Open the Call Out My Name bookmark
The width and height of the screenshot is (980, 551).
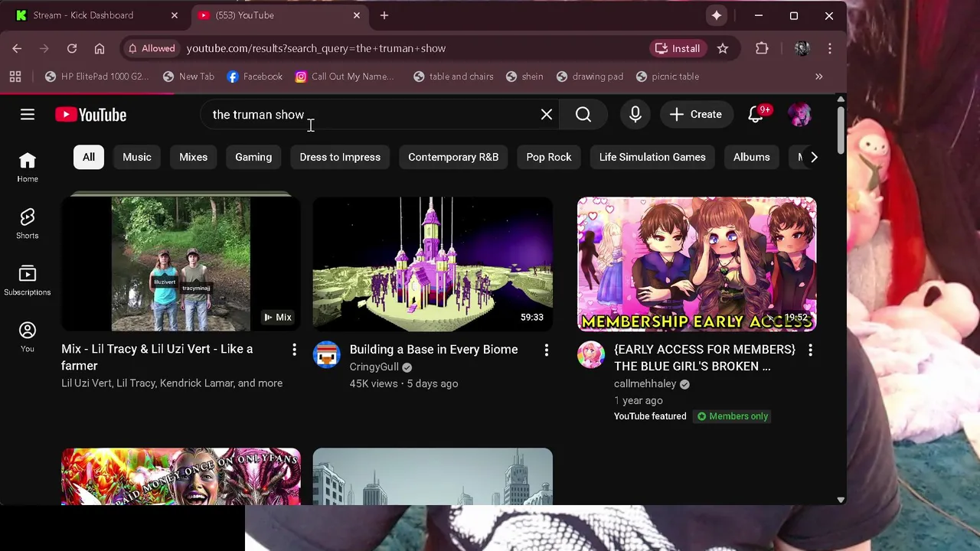coord(345,77)
